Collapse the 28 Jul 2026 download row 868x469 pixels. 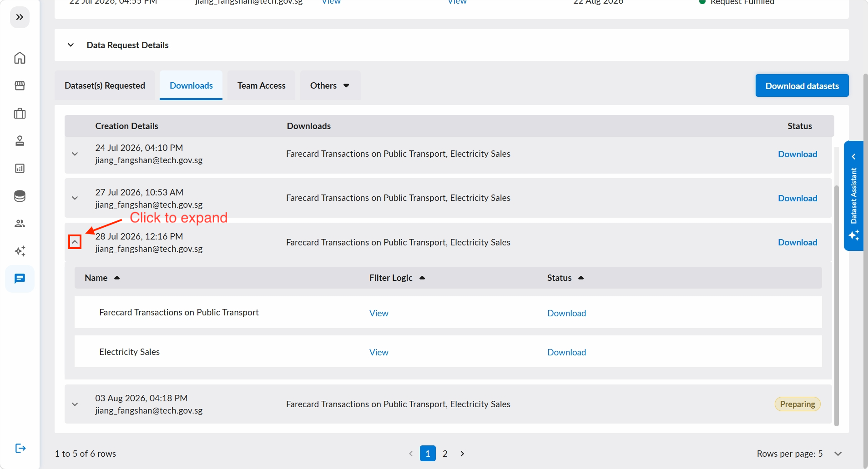coord(75,242)
